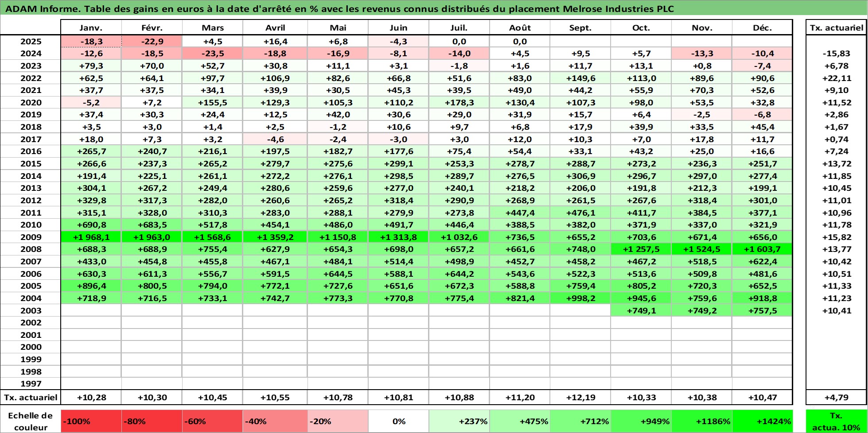Select the +11,20 August actuarial rate
Viewport: 868px width, 433px height.
pos(520,398)
